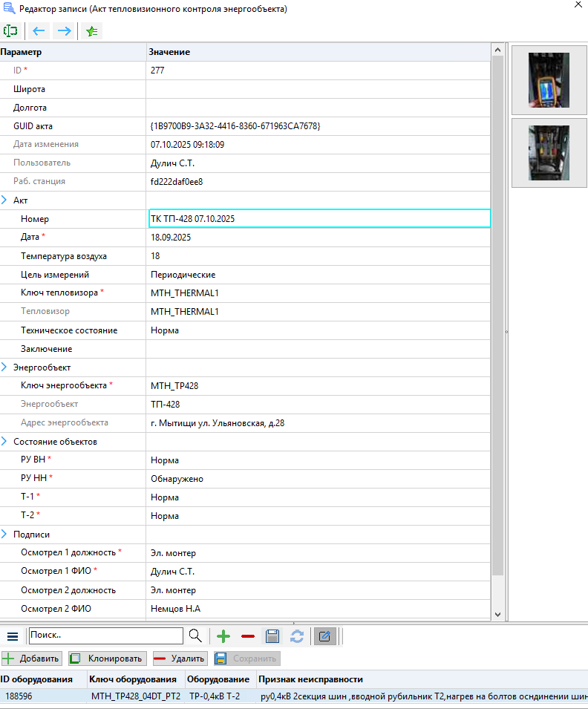Click the green star list icon
This screenshot has height=709, width=588.
(91, 31)
